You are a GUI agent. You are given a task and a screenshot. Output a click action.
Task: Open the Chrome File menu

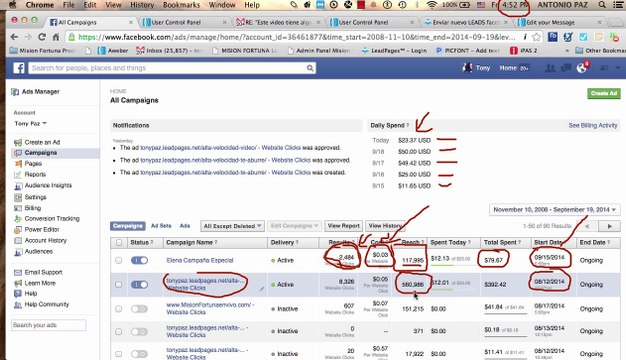[x=69, y=5]
